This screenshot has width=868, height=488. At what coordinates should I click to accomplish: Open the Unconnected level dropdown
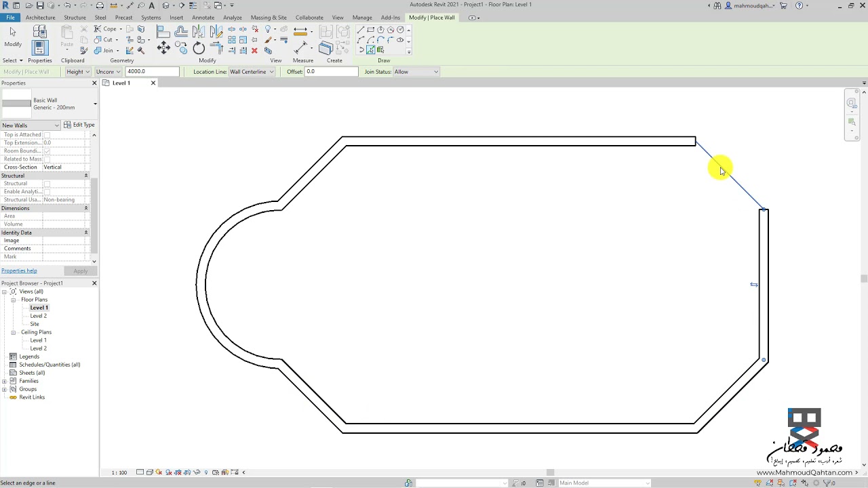[108, 72]
